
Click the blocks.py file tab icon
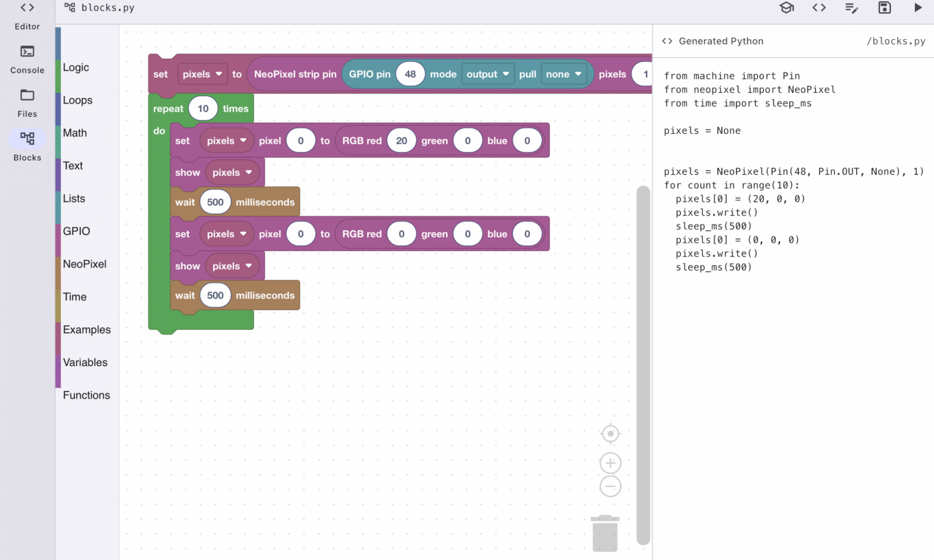pyautogui.click(x=70, y=7)
